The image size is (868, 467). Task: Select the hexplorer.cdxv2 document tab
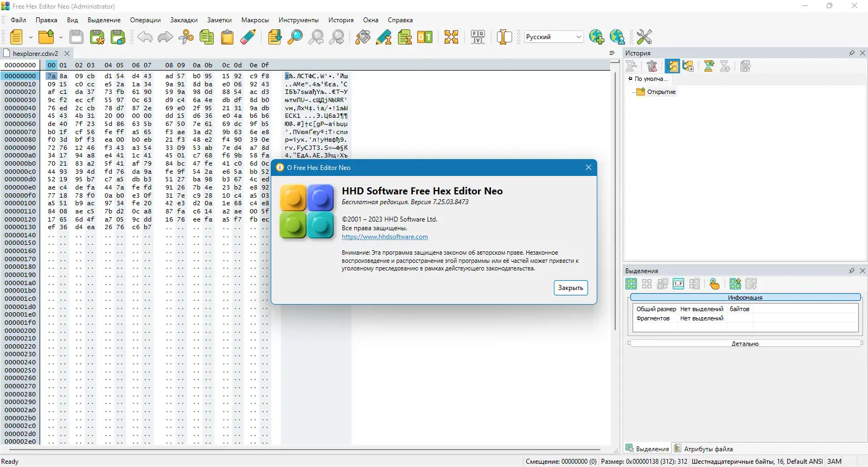(x=36, y=54)
